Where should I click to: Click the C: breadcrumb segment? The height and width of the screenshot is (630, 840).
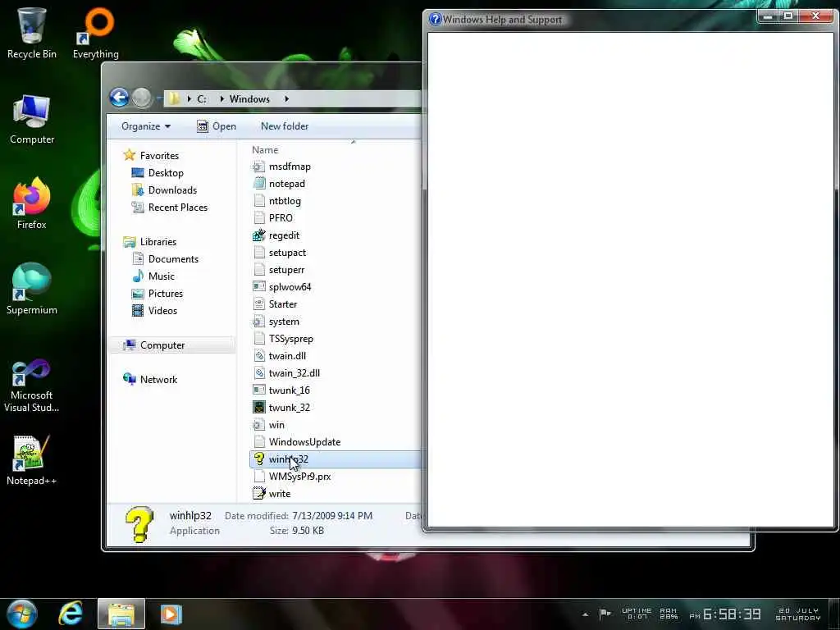tap(202, 99)
